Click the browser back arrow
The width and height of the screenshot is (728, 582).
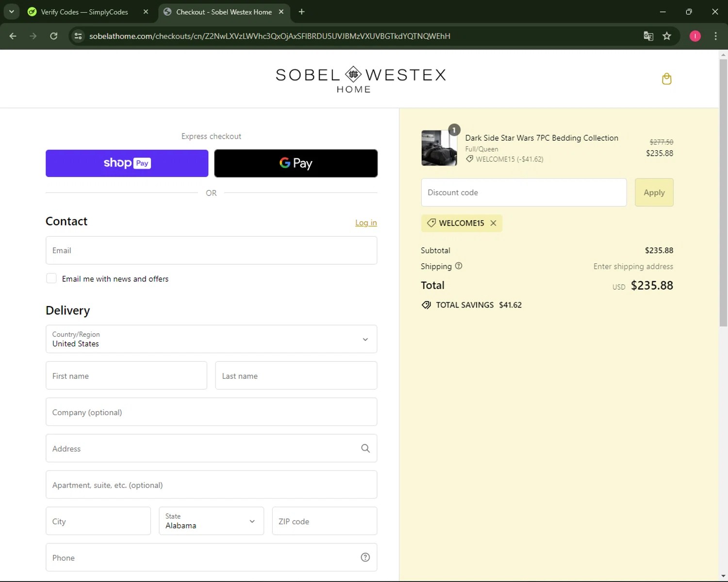click(13, 36)
